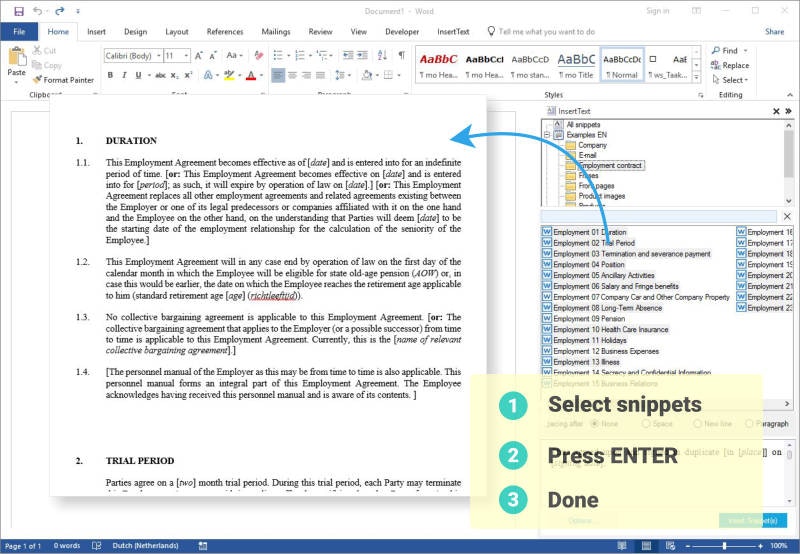The height and width of the screenshot is (554, 800).
Task: Open the font name dropdown Calibri (Body)
Action: 159,56
